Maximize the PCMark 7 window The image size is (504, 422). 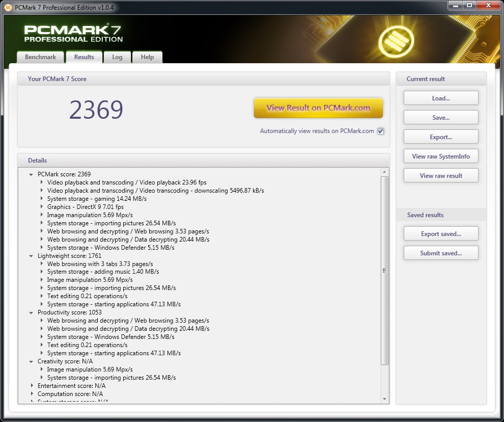(x=469, y=6)
